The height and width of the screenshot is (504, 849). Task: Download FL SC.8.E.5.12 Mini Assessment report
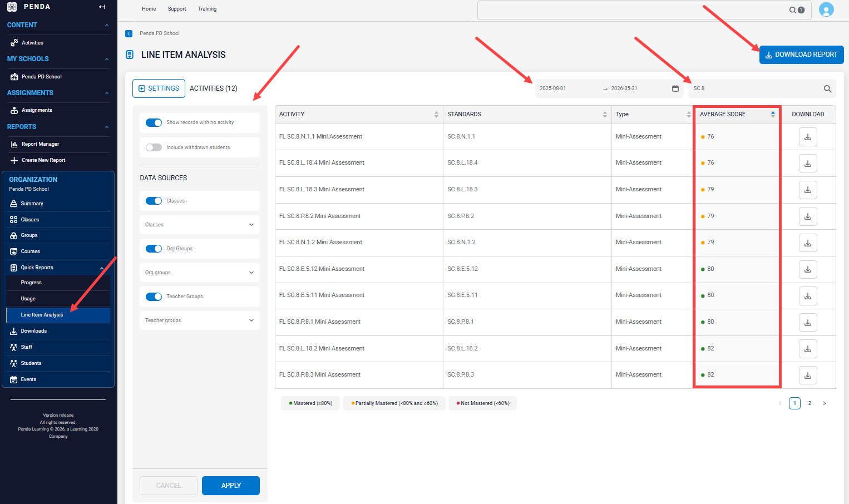click(808, 269)
